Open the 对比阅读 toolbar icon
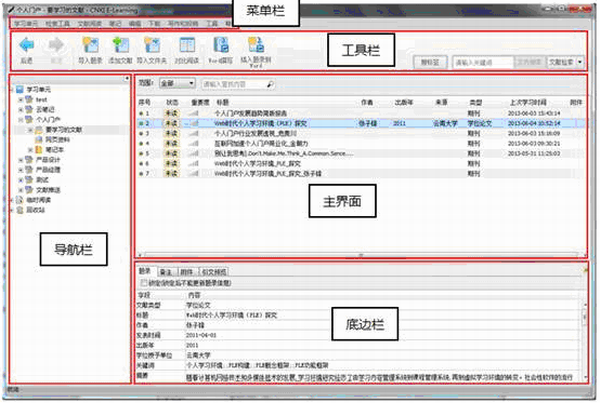Screen dimensions: 600x403 (x=187, y=45)
